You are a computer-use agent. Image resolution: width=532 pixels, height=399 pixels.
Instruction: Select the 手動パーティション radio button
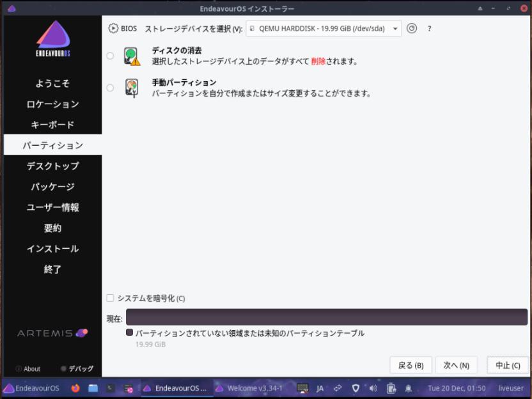pos(110,88)
